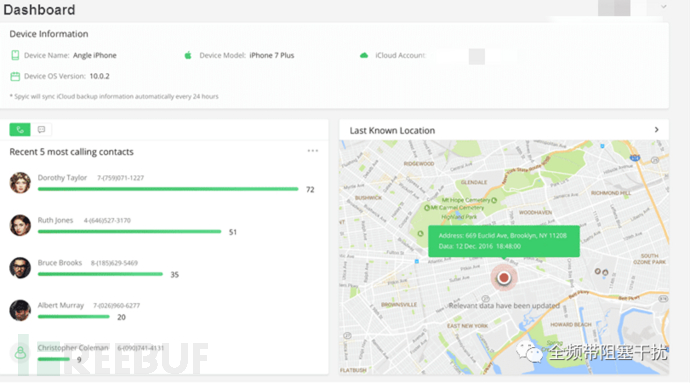This screenshot has width=690, height=383.
Task: Click Dorothy Taylor's call count bar
Action: click(x=168, y=189)
